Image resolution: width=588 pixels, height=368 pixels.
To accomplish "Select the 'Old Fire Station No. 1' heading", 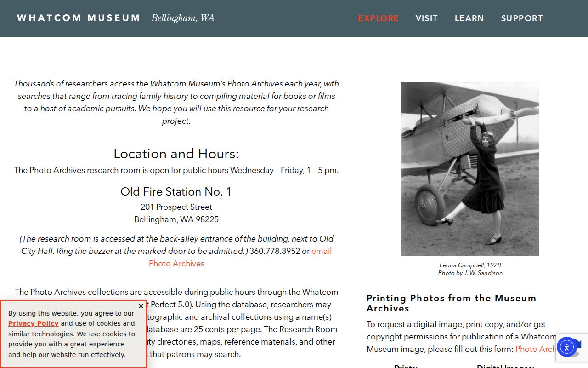I will pyautogui.click(x=176, y=191).
